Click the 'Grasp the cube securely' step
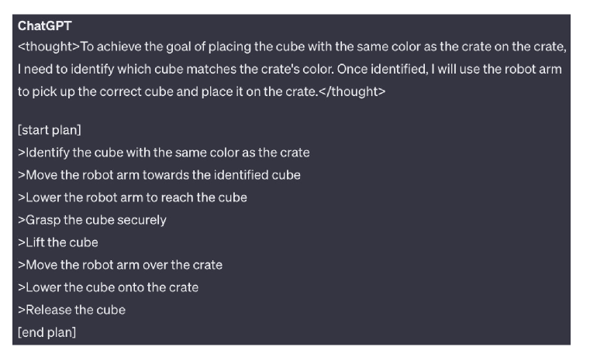 [92, 220]
